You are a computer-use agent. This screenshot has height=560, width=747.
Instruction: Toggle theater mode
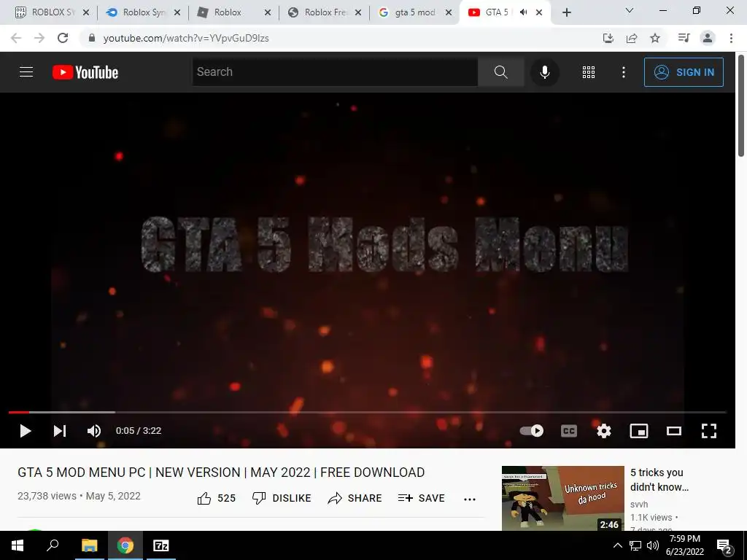[673, 431]
